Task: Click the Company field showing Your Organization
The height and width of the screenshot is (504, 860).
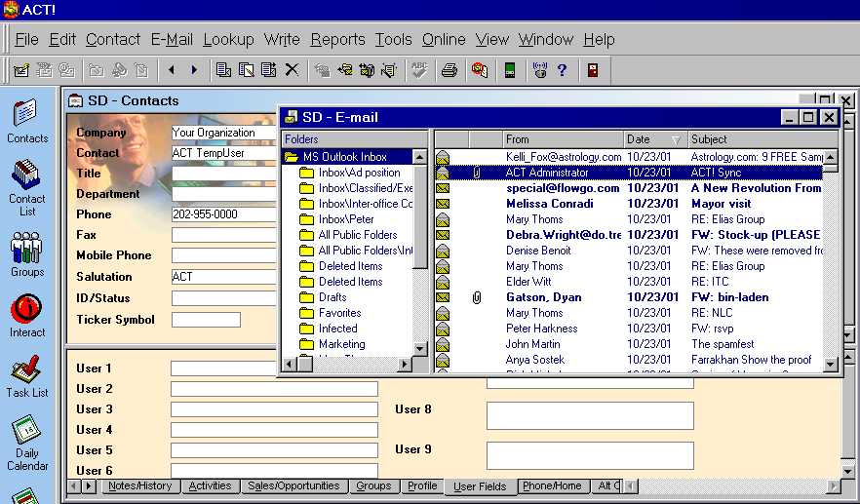Action: click(224, 133)
